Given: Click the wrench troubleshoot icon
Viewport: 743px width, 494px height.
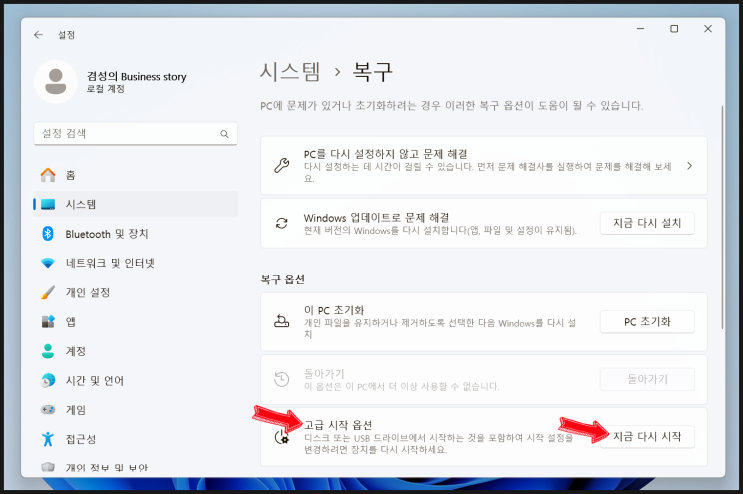Looking at the screenshot, I should tap(282, 165).
